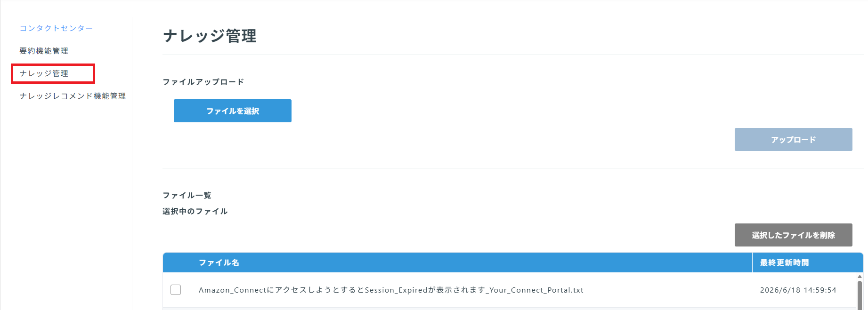The width and height of the screenshot is (868, 310).
Task: Click the ファイル一覧 section label
Action: click(187, 195)
